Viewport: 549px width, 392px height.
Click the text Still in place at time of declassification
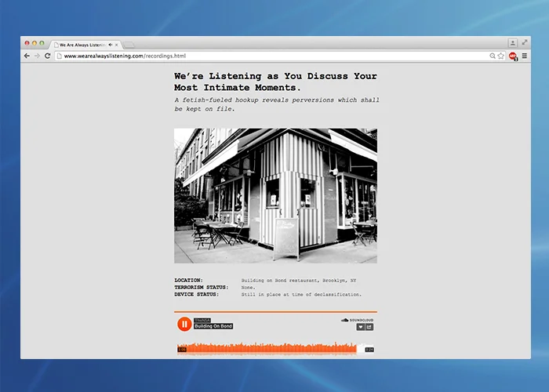click(301, 295)
